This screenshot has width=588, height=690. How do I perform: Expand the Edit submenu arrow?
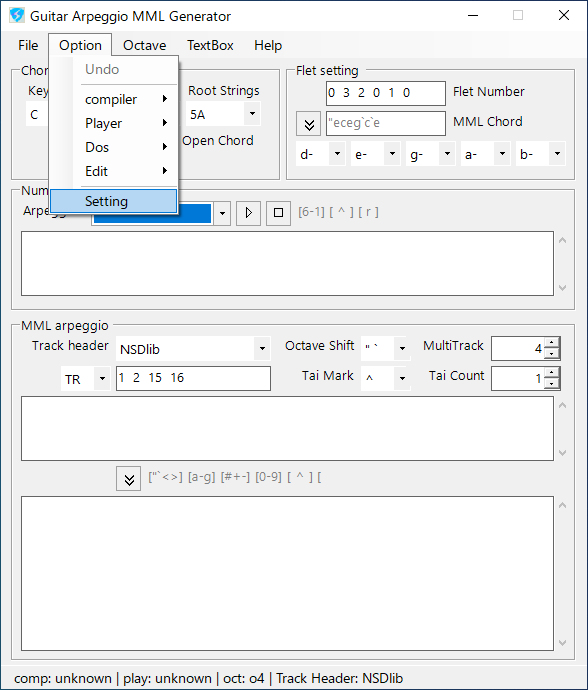point(165,171)
